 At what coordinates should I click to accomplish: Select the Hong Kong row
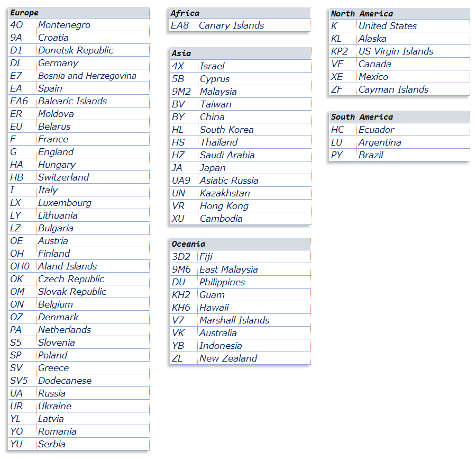(x=224, y=206)
